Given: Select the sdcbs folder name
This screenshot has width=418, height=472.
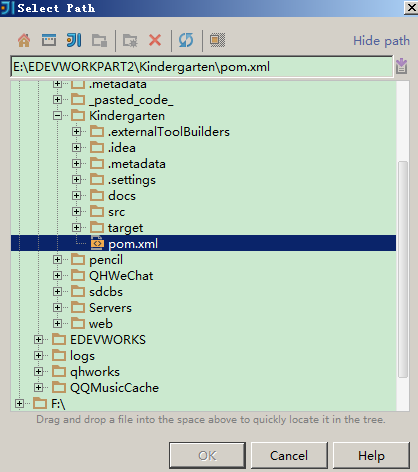Looking at the screenshot, I should [106, 292].
